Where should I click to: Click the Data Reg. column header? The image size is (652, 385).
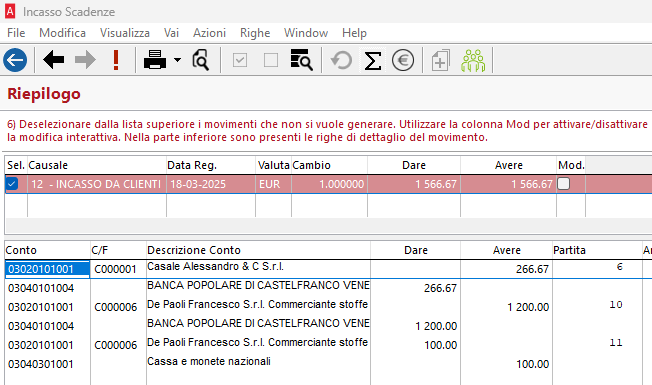[211, 165]
